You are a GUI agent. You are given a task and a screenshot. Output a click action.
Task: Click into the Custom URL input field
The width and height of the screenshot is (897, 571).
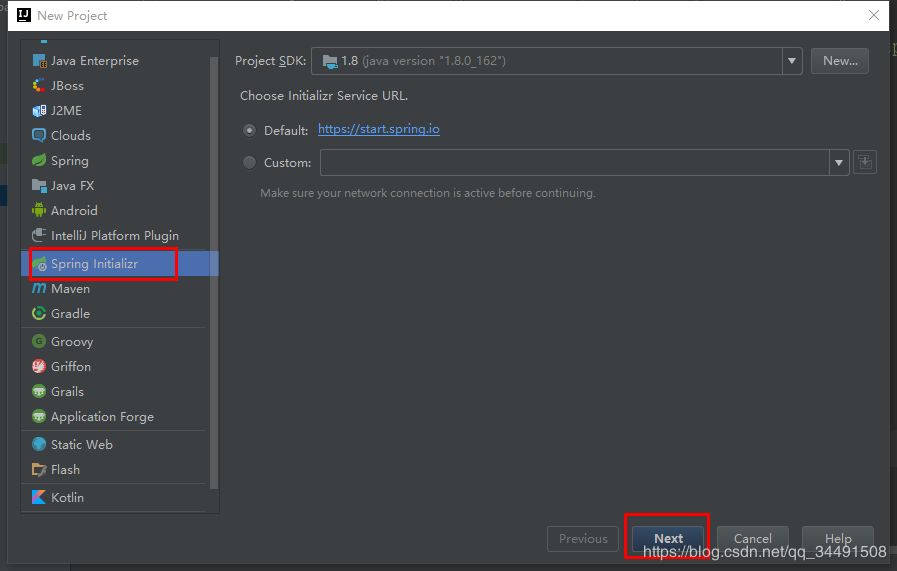pos(574,162)
